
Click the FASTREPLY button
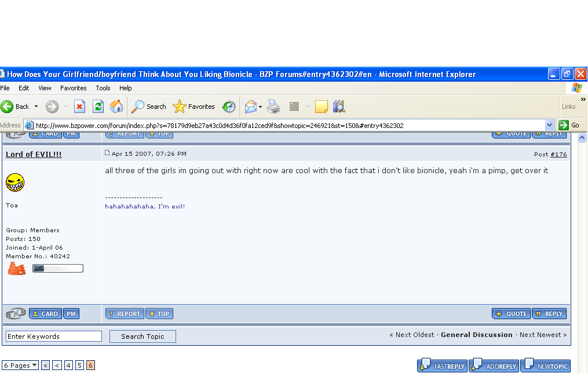click(x=443, y=365)
